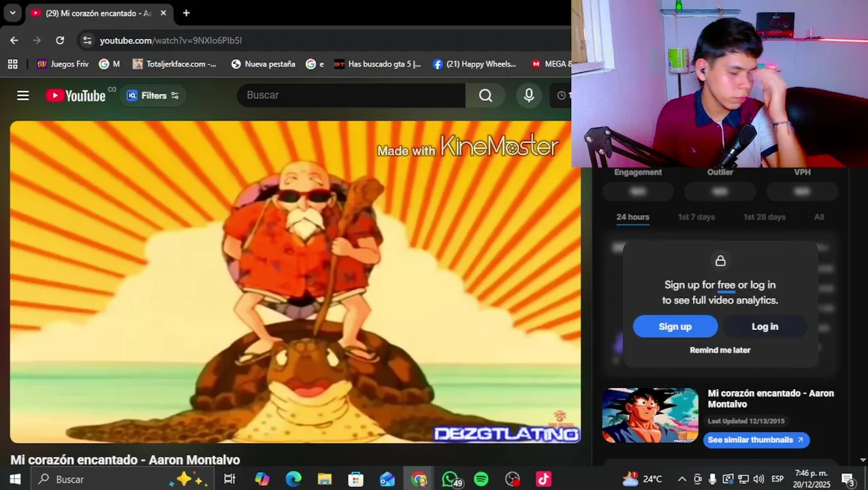868x490 pixels.
Task: Submit search with the magnifier icon
Action: [x=485, y=95]
